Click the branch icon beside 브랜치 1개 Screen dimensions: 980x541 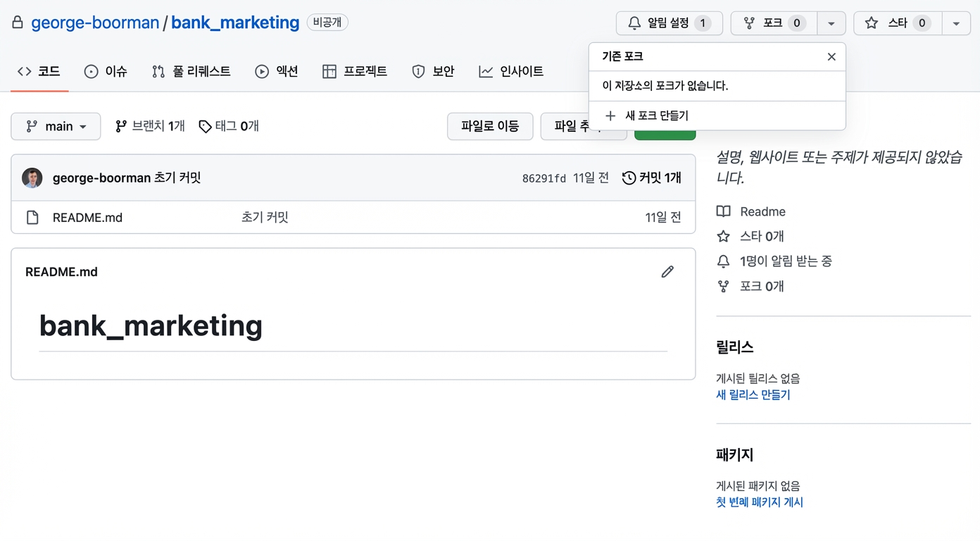click(x=121, y=126)
